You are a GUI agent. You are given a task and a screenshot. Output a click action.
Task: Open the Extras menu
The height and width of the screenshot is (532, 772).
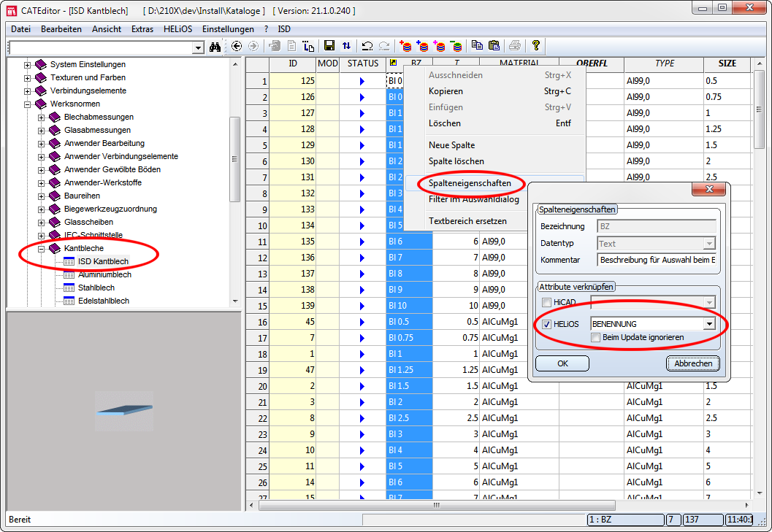pos(142,29)
